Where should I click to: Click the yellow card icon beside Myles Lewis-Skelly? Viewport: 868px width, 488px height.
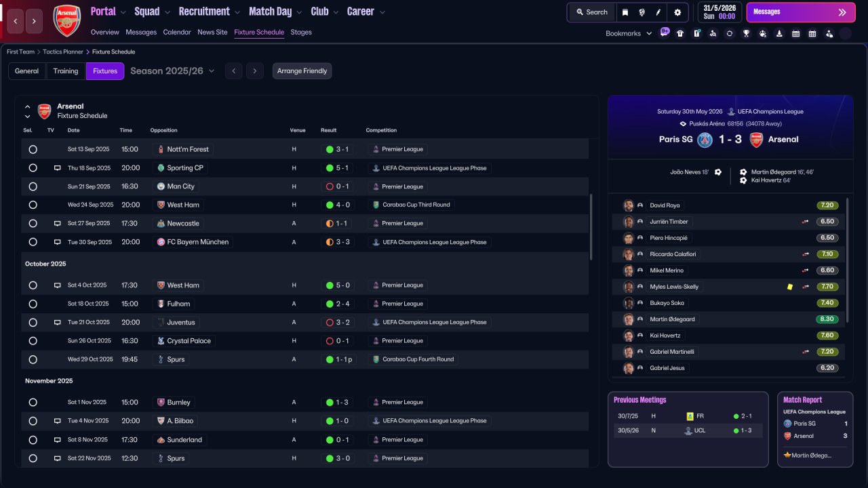click(x=790, y=287)
